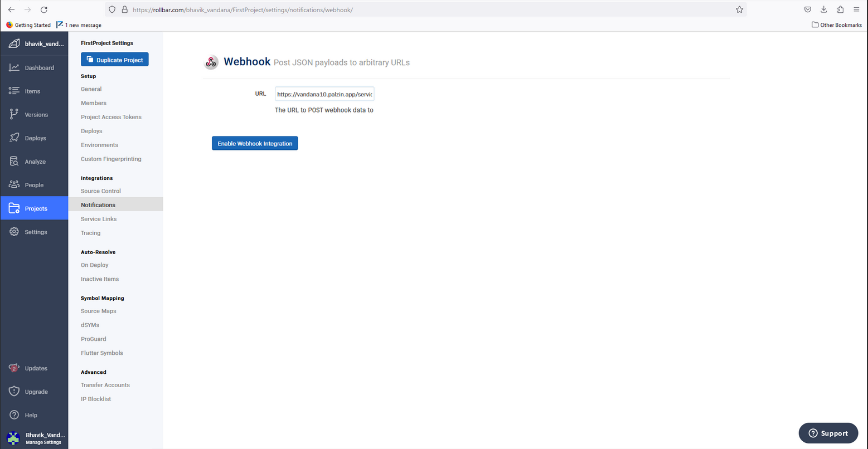This screenshot has width=868, height=449.
Task: Select Source Control integration
Action: (x=101, y=191)
